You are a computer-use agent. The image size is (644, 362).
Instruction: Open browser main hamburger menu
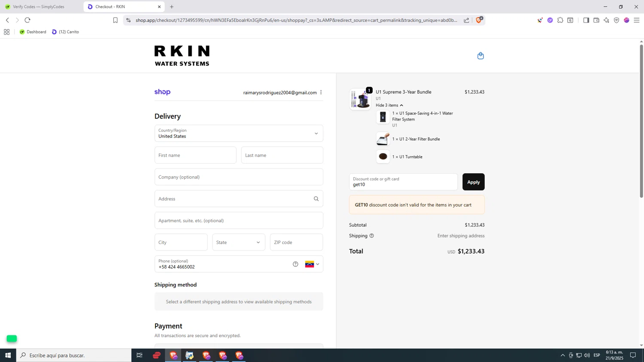coord(637,20)
